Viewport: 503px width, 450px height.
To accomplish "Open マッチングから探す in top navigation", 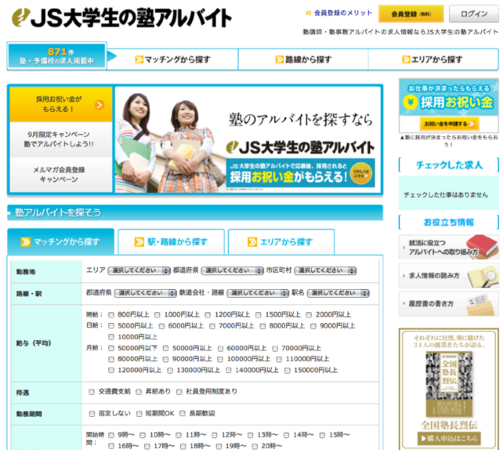I will [x=173, y=59].
